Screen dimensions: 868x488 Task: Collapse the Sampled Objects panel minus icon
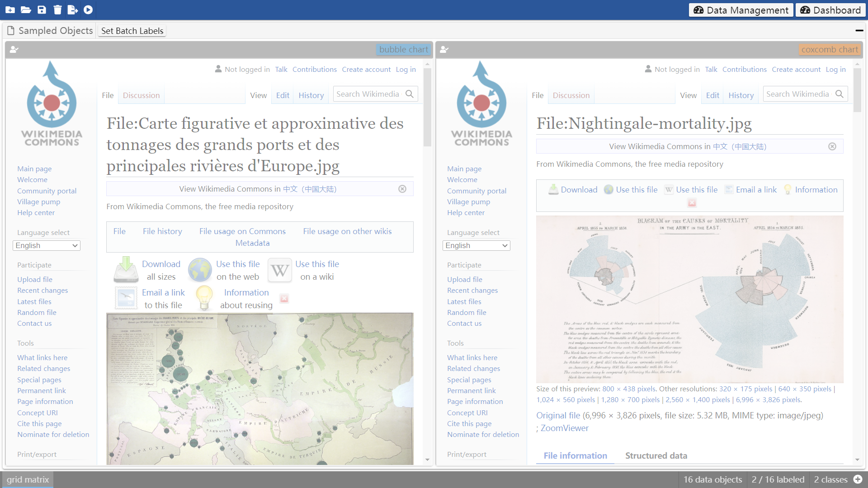point(859,31)
